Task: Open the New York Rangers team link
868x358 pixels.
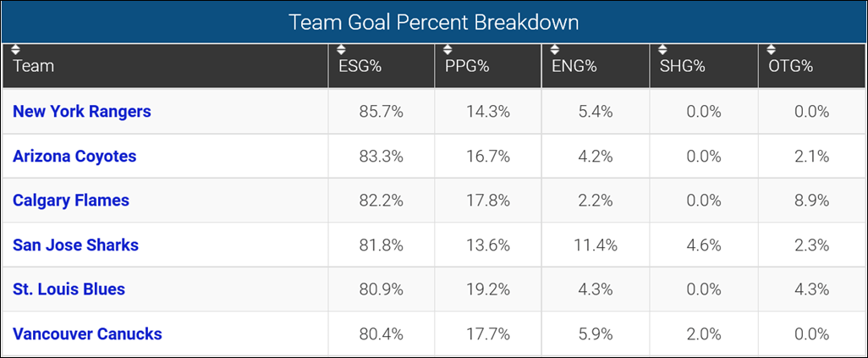Action: 82,112
